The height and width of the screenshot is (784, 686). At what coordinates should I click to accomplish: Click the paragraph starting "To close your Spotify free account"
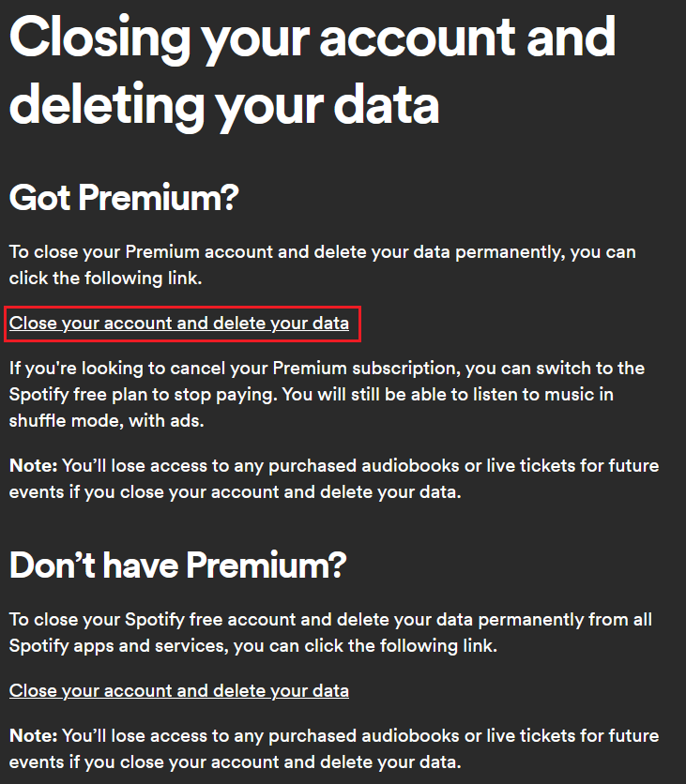point(330,620)
